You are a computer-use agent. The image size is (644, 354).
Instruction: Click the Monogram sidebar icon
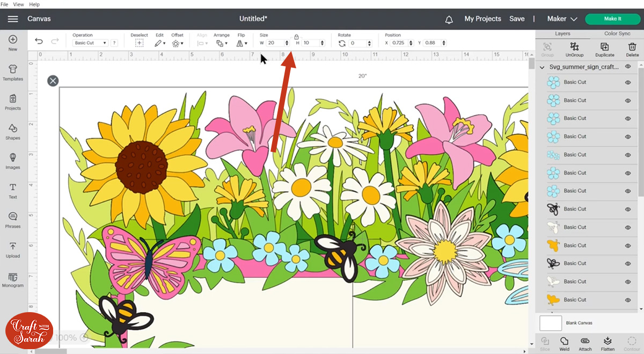pos(13,279)
